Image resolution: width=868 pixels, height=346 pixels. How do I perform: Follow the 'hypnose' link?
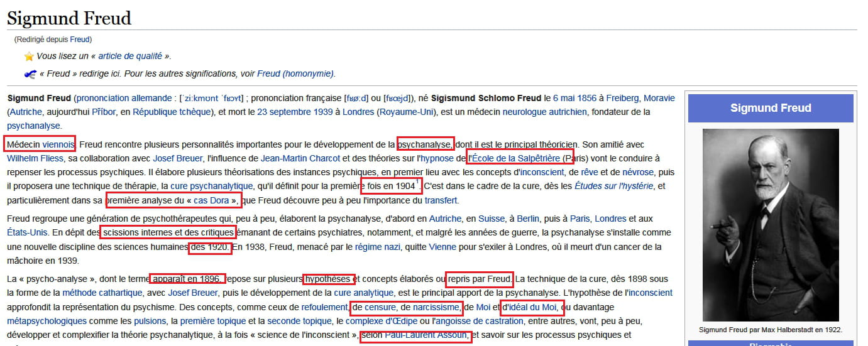(437, 158)
